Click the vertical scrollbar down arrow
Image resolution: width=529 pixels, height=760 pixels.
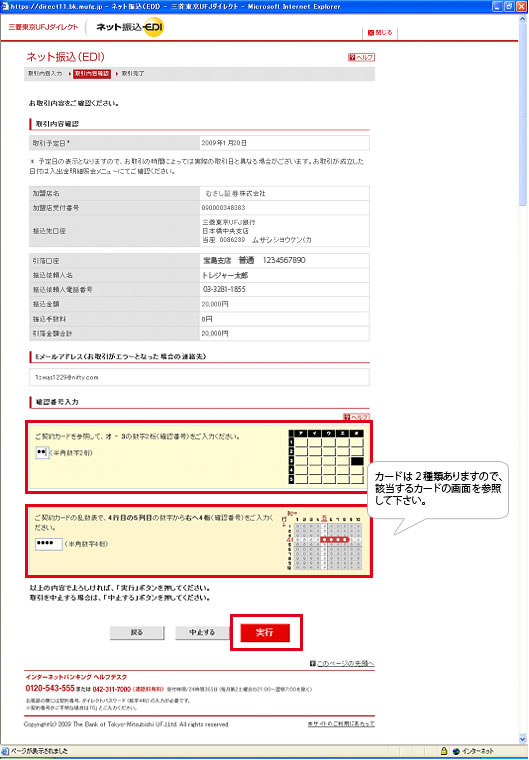pyautogui.click(x=523, y=739)
